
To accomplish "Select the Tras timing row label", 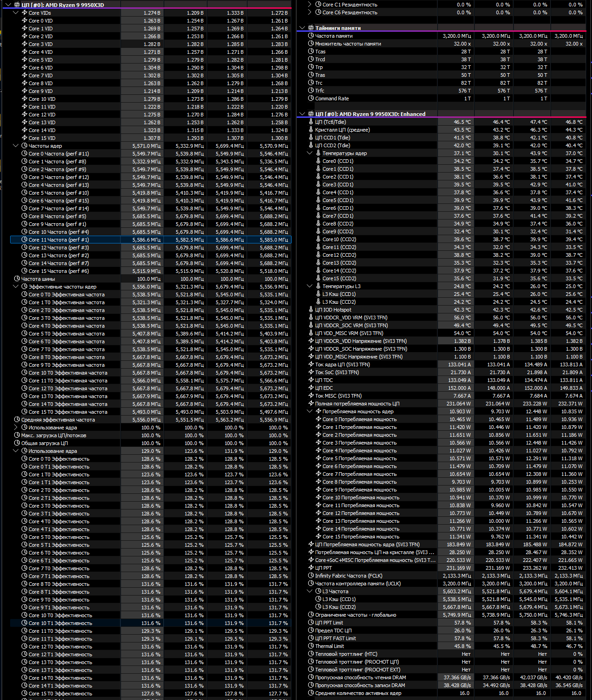I will click(x=320, y=75).
